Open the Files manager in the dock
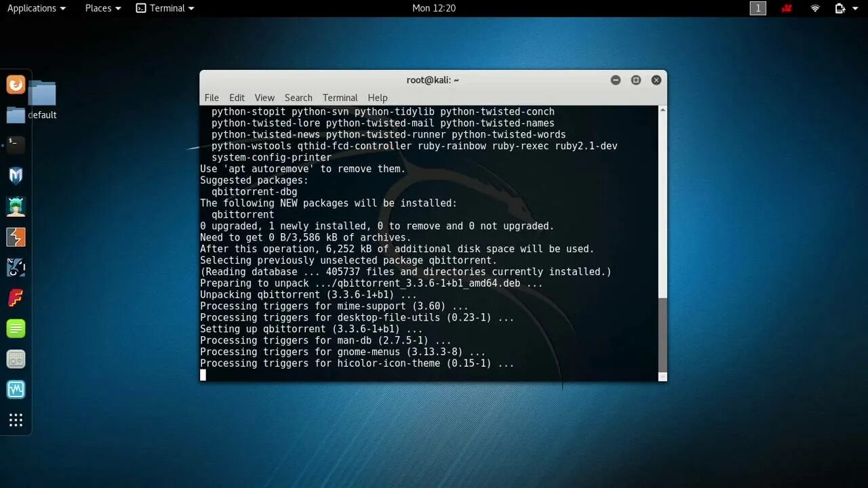The width and height of the screenshot is (868, 488). tap(16, 115)
